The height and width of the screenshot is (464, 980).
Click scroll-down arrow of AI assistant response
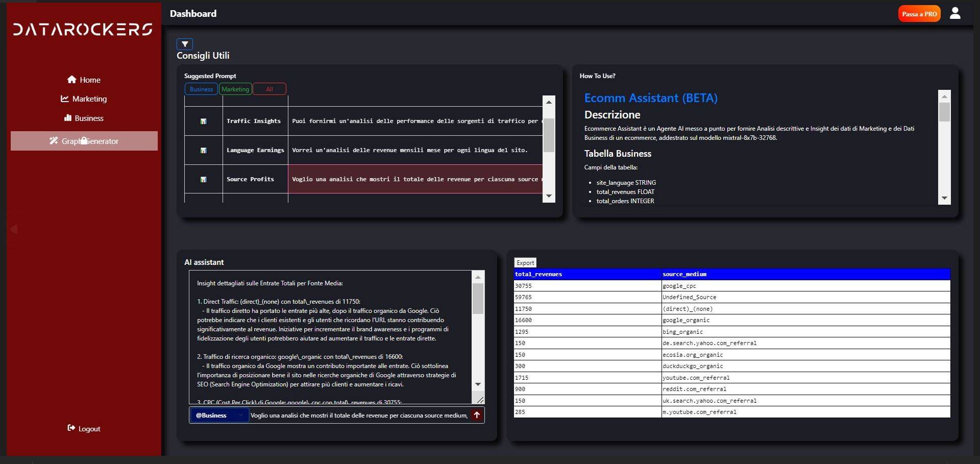(478, 384)
